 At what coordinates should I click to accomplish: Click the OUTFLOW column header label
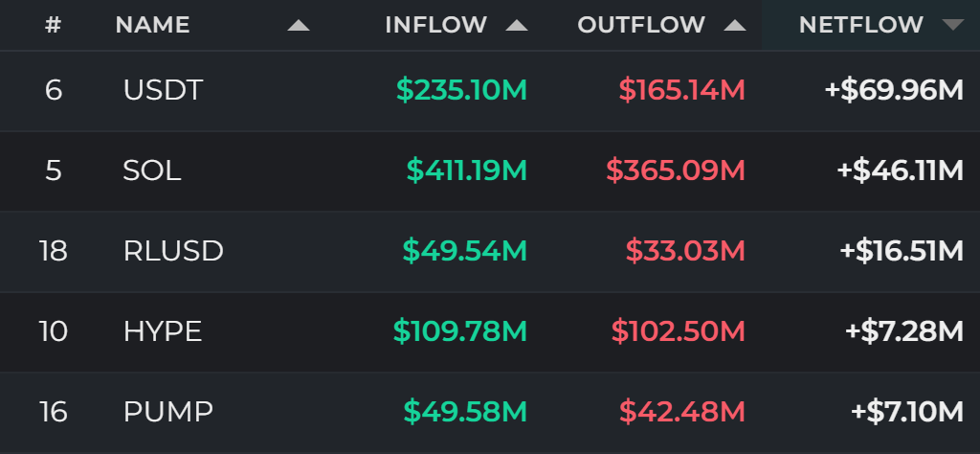(x=641, y=25)
